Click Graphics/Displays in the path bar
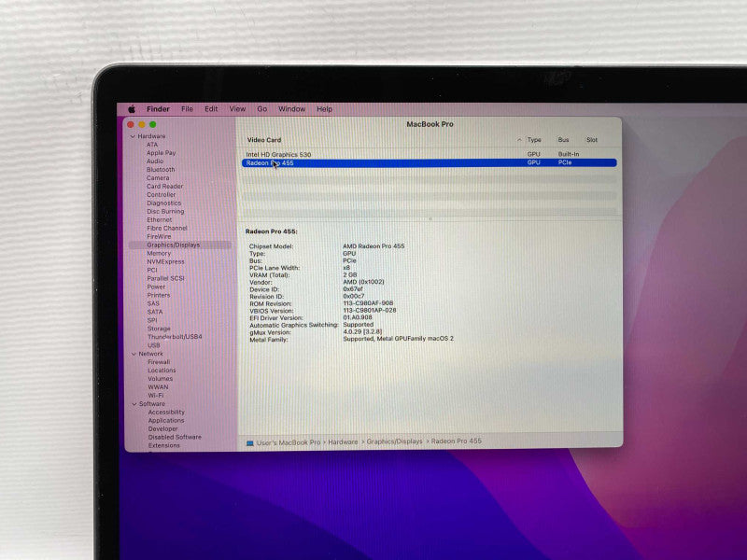 point(394,441)
